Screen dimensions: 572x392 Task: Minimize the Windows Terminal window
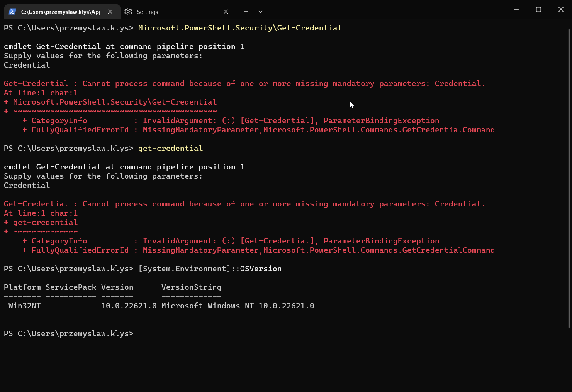coord(516,9)
